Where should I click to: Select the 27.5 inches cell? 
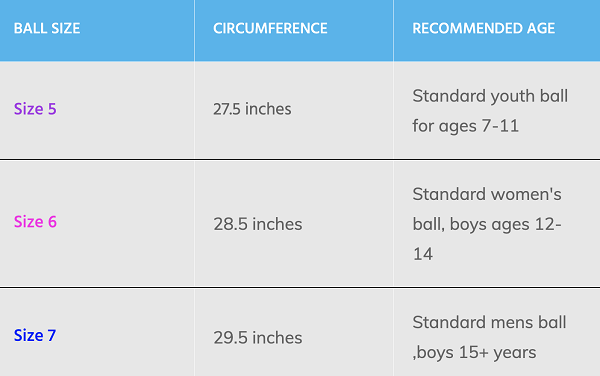tap(252, 109)
